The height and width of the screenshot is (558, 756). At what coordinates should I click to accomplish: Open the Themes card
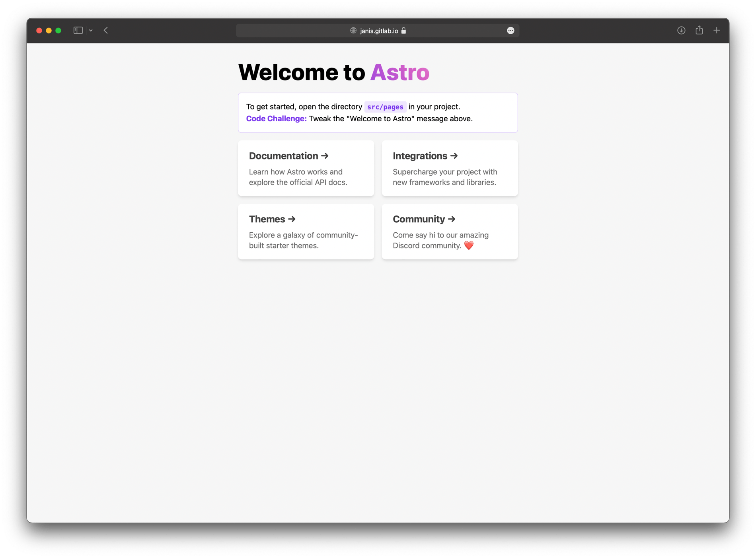[x=306, y=231]
